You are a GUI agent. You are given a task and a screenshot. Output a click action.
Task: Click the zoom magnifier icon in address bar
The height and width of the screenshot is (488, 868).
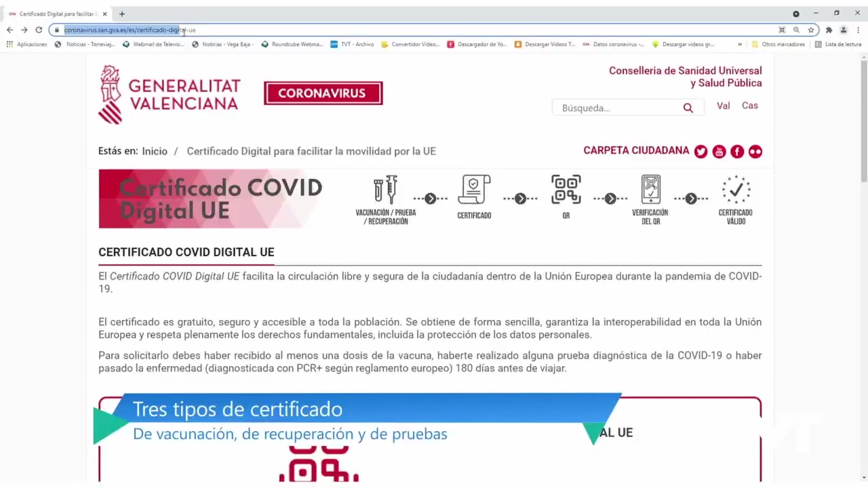pyautogui.click(x=796, y=30)
